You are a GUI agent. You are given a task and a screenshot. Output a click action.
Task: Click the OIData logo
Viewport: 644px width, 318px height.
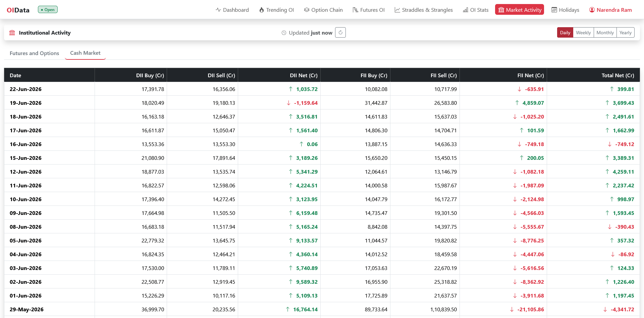click(x=18, y=10)
